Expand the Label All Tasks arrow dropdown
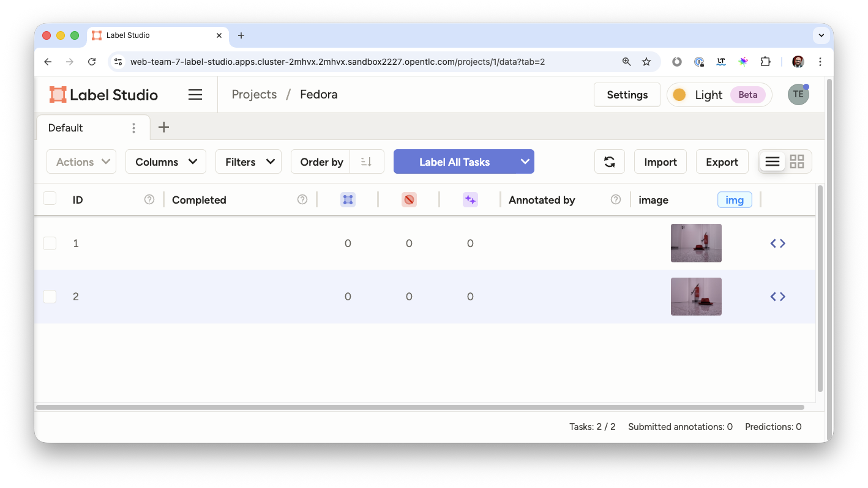 click(x=525, y=162)
